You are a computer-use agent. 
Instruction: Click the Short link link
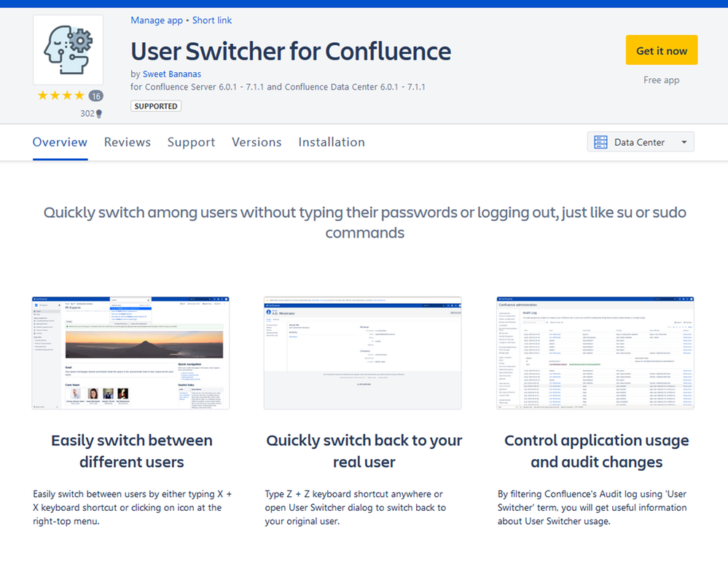point(212,20)
